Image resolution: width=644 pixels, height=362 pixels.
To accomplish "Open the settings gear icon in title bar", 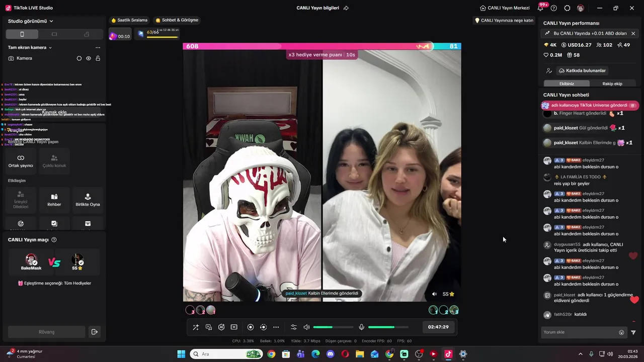I will pyautogui.click(x=567, y=8).
